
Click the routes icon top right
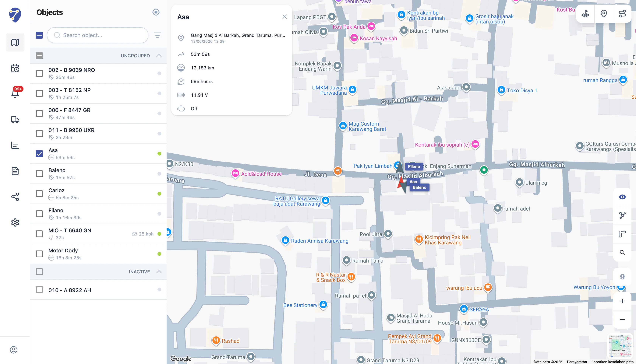click(622, 13)
